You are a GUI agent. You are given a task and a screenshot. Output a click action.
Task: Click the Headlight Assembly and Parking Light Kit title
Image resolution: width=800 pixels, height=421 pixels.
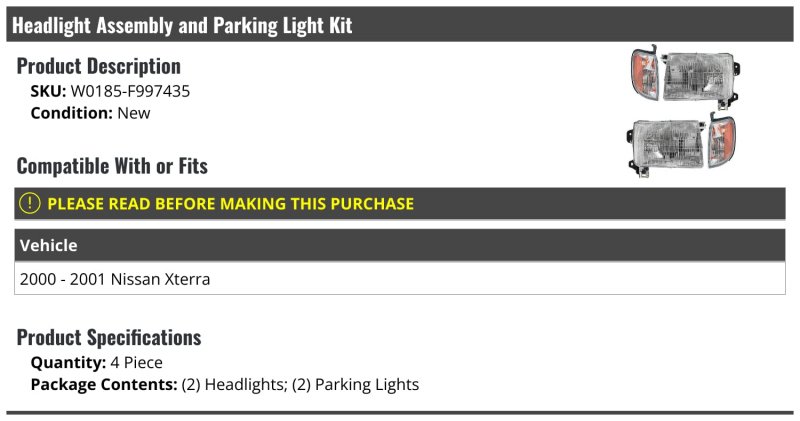click(x=182, y=25)
